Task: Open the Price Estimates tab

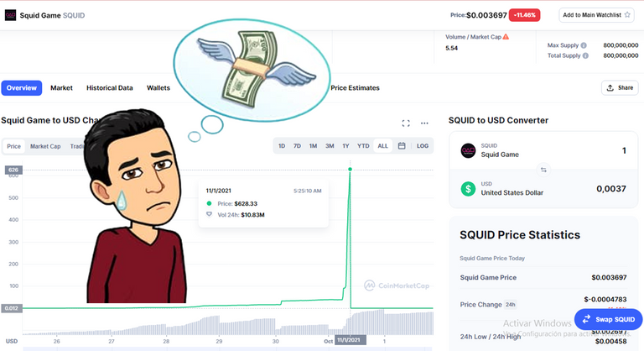Action: click(355, 87)
